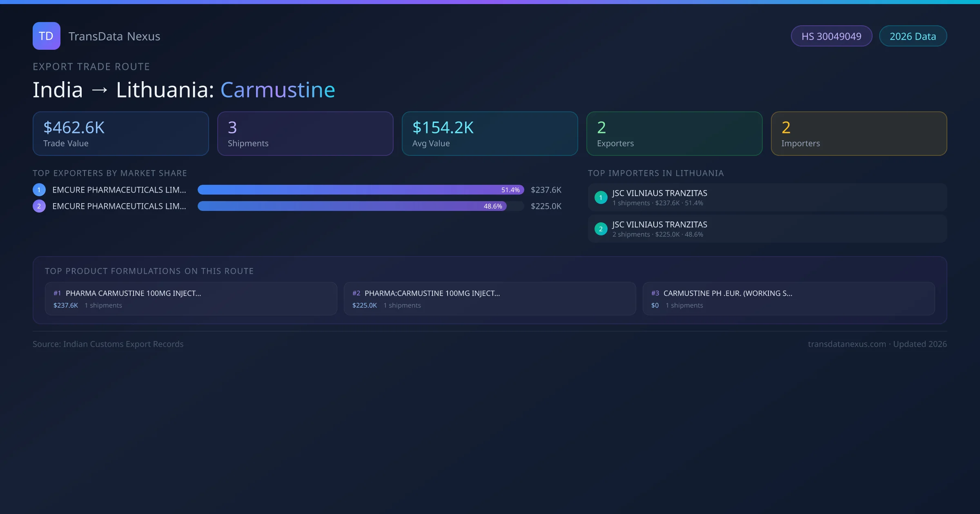Open the Top Exporters by Market Share section

click(110, 173)
